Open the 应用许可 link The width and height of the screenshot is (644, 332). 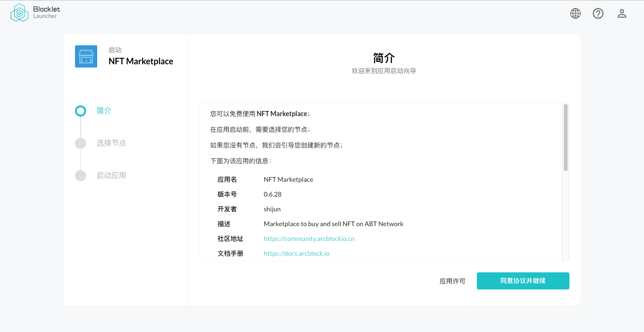coord(452,281)
